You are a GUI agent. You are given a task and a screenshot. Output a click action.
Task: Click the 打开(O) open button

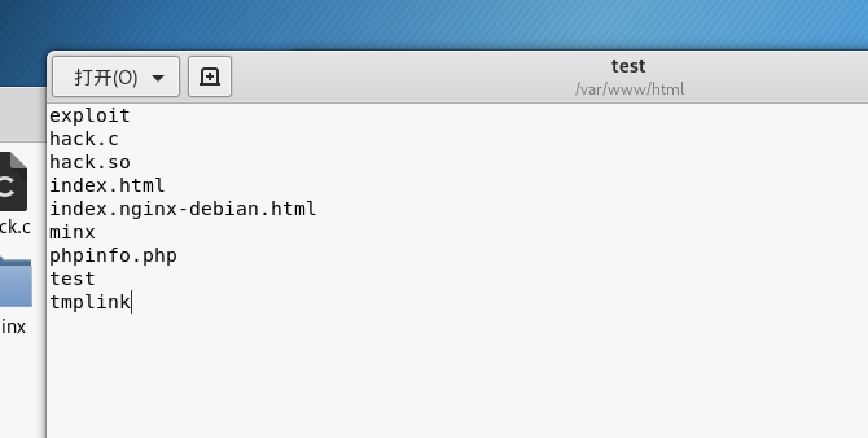point(106,78)
